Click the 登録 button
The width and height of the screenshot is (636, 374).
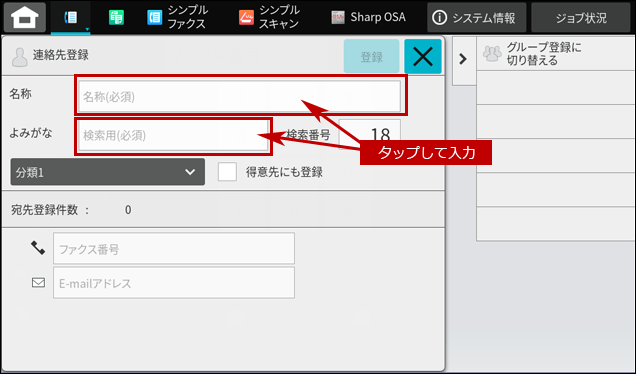(371, 56)
